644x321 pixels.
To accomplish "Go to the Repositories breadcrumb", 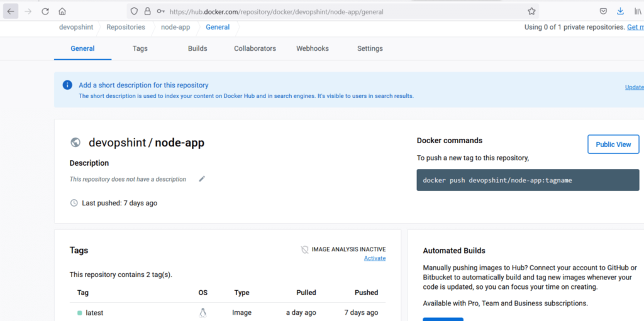I will (x=126, y=27).
